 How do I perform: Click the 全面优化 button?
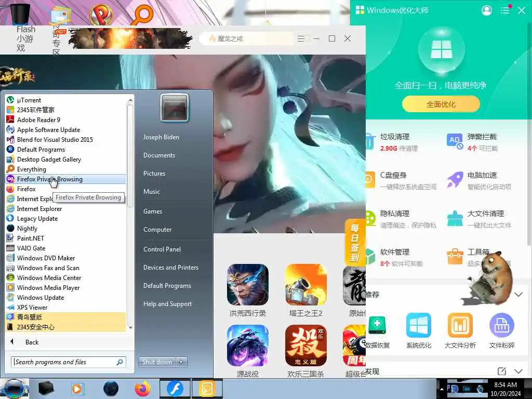441,104
